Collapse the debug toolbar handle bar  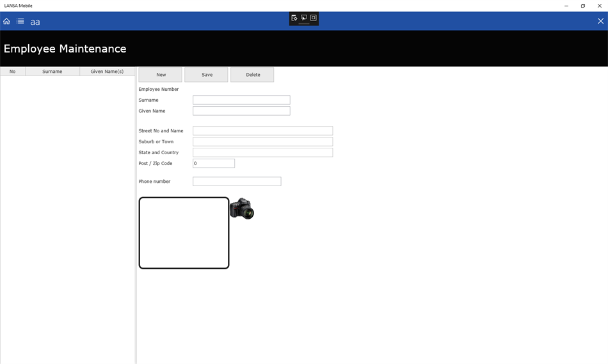(x=304, y=24)
